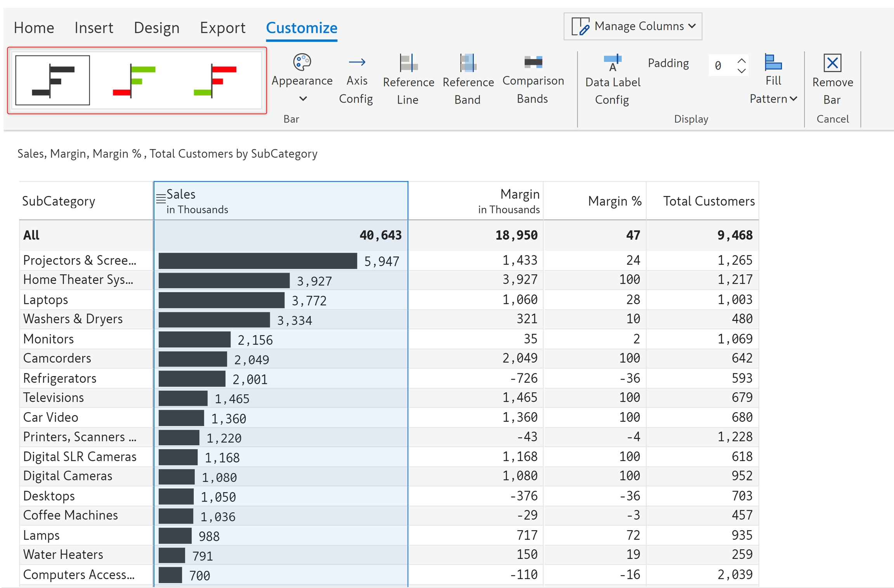This screenshot has width=894, height=588.
Task: Expand the Appearance dropdown chevron
Action: coord(303,99)
